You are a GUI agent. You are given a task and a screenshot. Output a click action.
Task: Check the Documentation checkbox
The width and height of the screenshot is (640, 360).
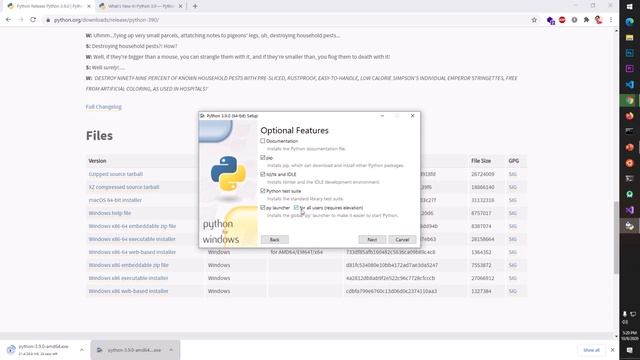(263, 141)
